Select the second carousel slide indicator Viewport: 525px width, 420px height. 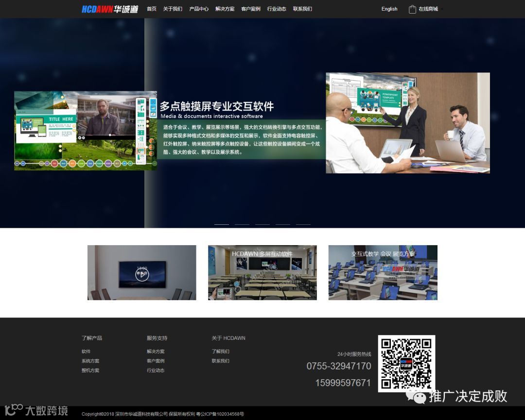242,224
